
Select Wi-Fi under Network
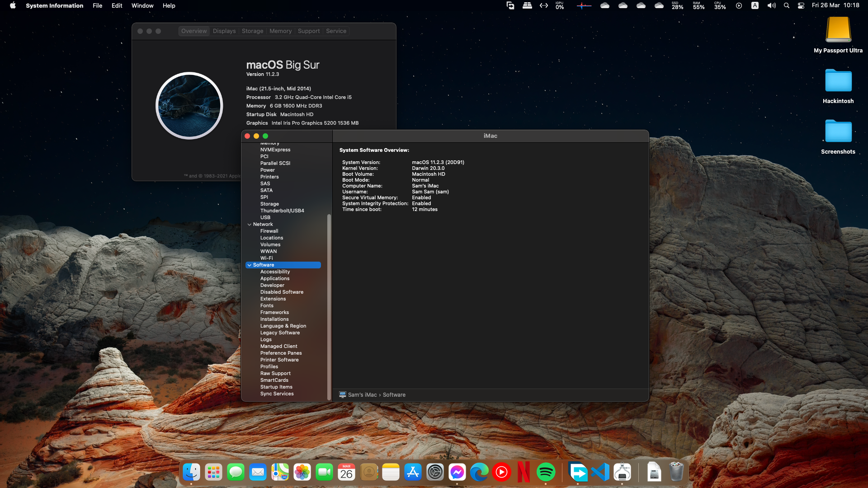coord(266,258)
